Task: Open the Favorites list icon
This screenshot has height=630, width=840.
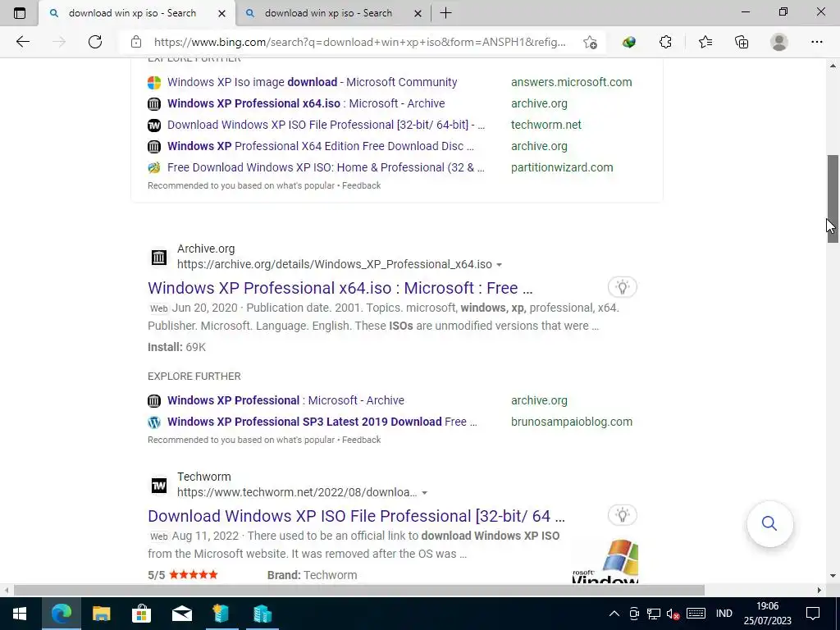Action: 705,42
